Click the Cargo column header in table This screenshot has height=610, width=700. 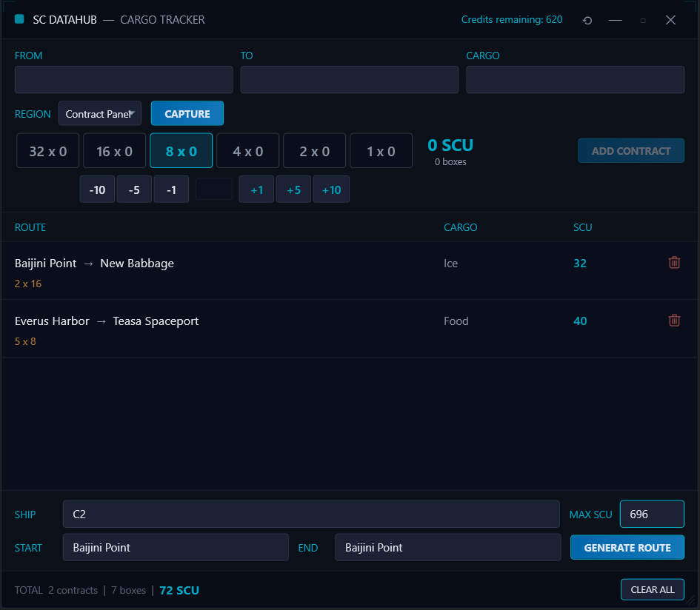[460, 227]
